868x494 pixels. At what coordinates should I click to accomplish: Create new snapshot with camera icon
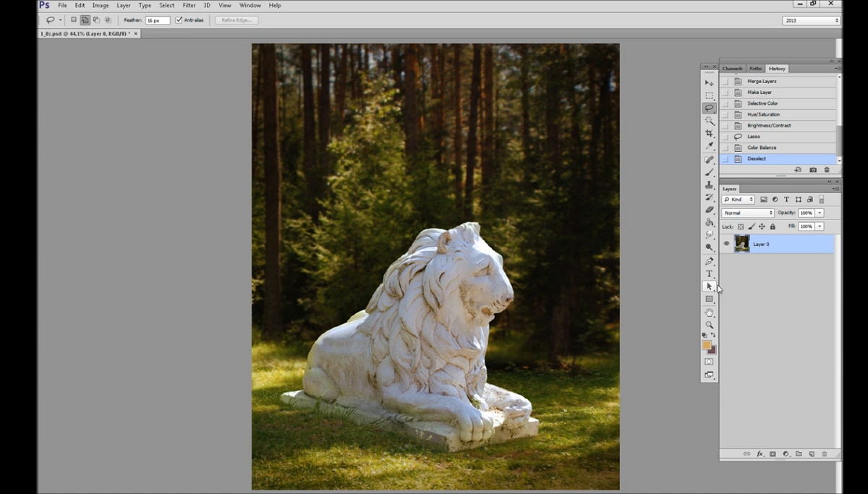813,170
